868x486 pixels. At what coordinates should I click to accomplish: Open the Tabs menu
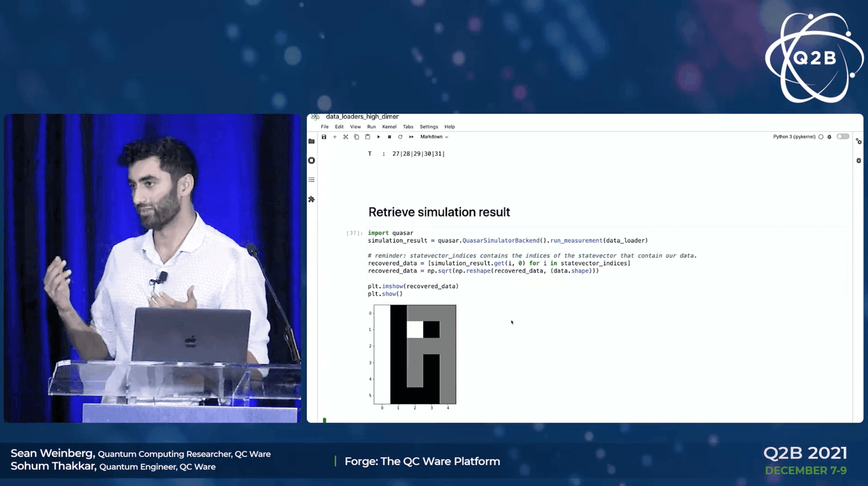[x=408, y=127]
